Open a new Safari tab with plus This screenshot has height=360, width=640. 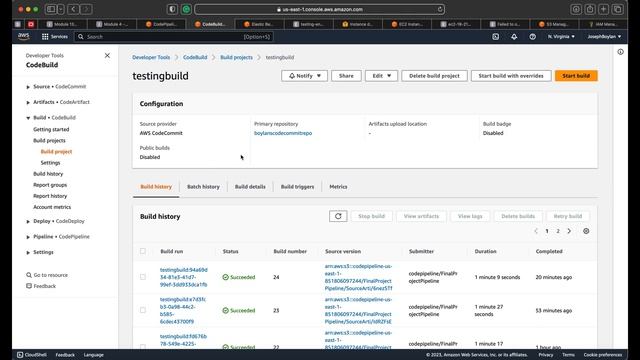point(604,9)
